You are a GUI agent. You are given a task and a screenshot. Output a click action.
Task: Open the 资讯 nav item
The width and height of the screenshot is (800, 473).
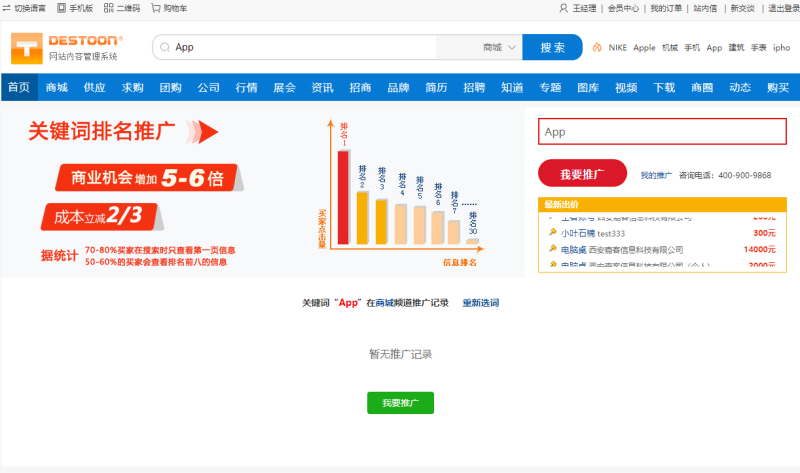point(322,88)
